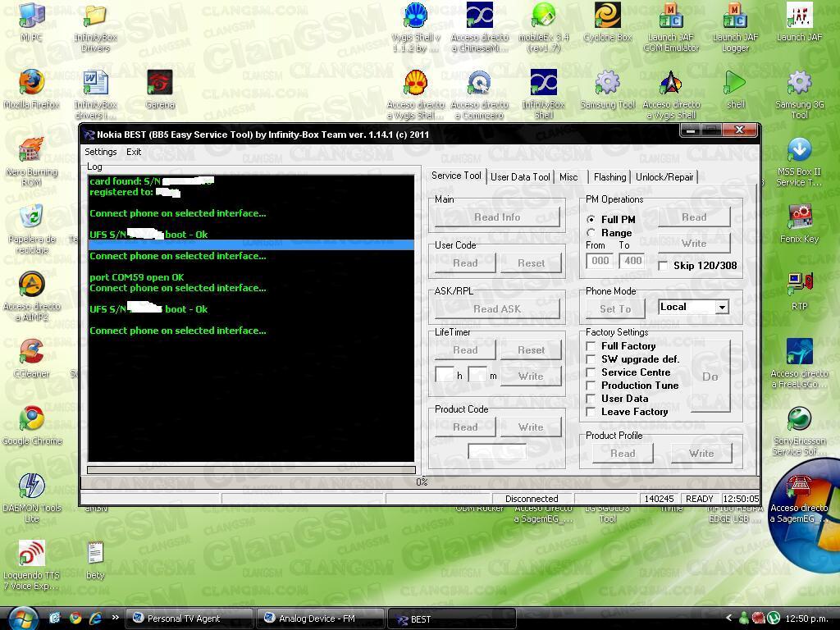840x630 pixels.
Task: Expand the taskbar quick launch chevron
Action: 115,618
